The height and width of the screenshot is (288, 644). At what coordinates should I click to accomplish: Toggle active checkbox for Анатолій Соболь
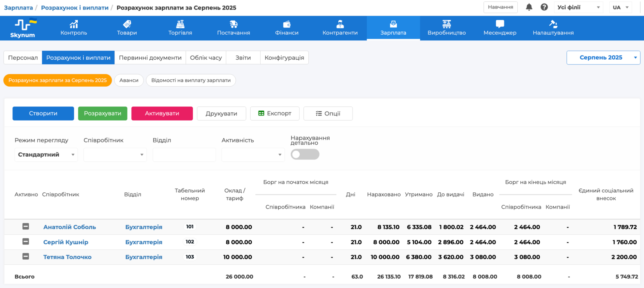[26, 227]
